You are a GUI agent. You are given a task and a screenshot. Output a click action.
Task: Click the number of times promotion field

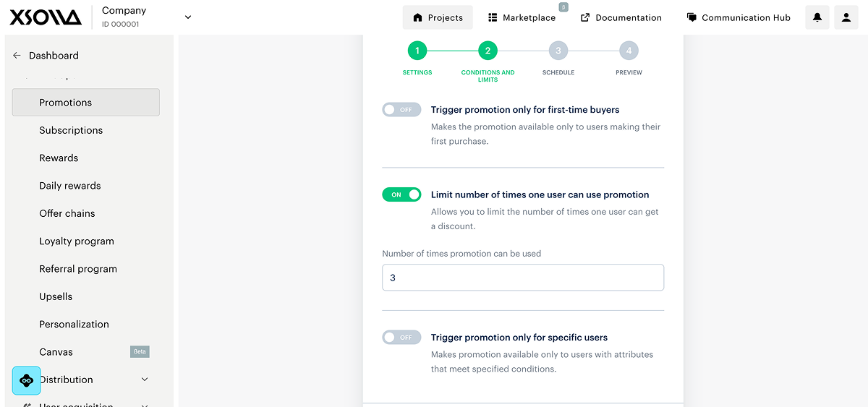pyautogui.click(x=522, y=278)
